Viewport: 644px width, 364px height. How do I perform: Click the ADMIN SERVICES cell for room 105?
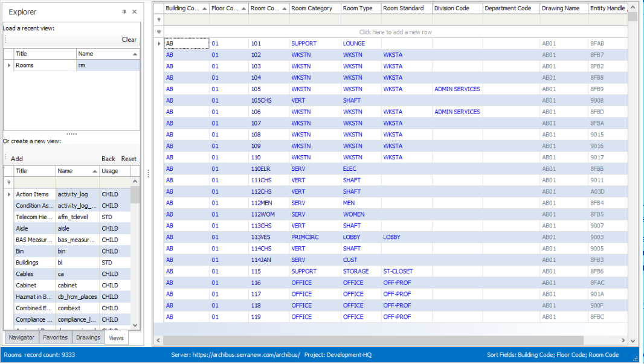click(x=457, y=89)
